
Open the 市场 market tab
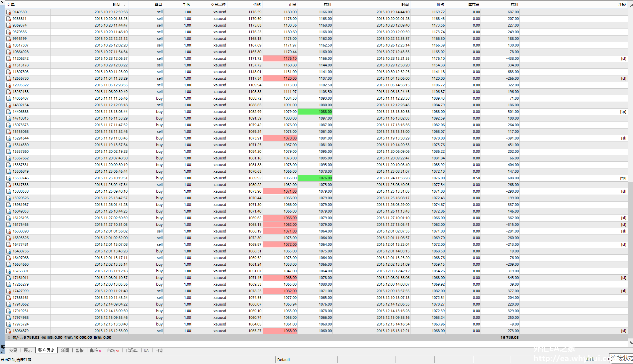[113, 350]
